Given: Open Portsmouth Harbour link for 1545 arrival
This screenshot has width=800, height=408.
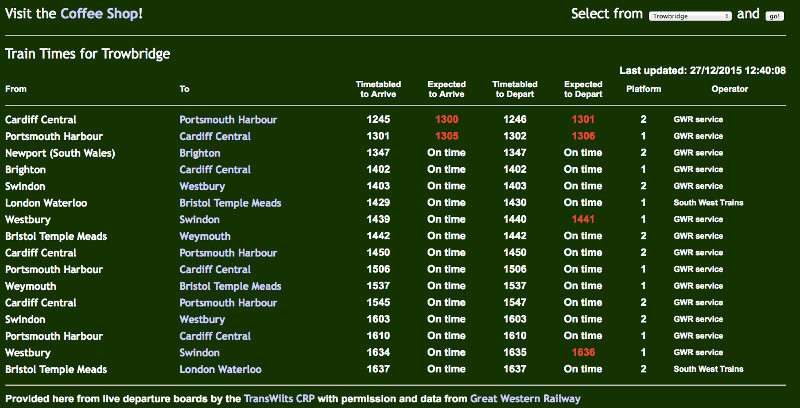Looking at the screenshot, I should click(228, 302).
